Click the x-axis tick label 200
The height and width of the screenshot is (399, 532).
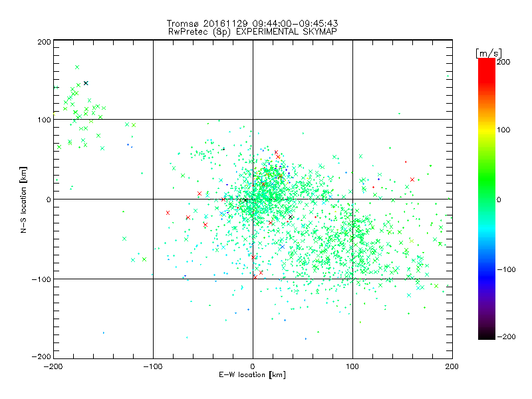(452, 367)
